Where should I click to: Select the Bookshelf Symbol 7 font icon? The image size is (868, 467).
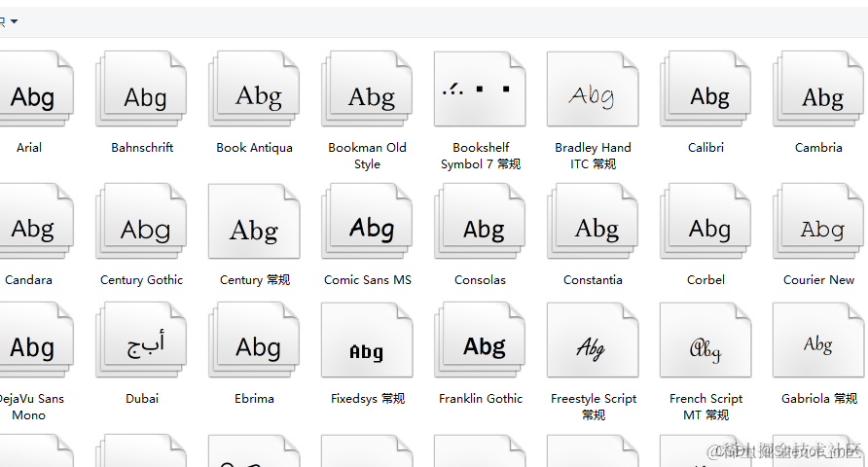pos(480,89)
